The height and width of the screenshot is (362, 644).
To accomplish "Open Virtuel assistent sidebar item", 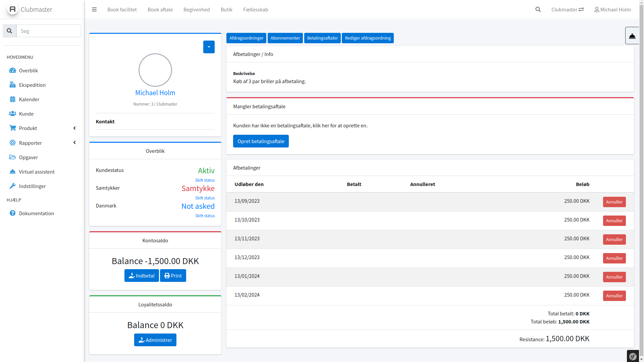I will (37, 172).
